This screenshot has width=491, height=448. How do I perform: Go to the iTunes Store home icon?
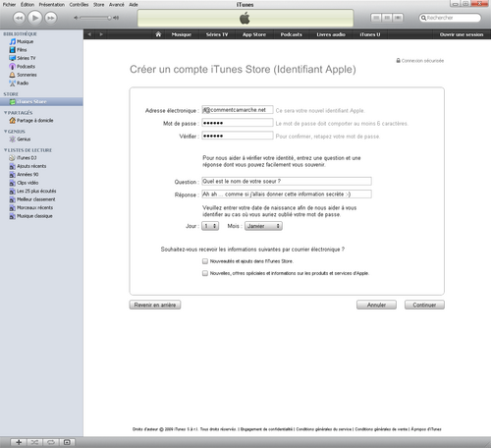(x=158, y=34)
